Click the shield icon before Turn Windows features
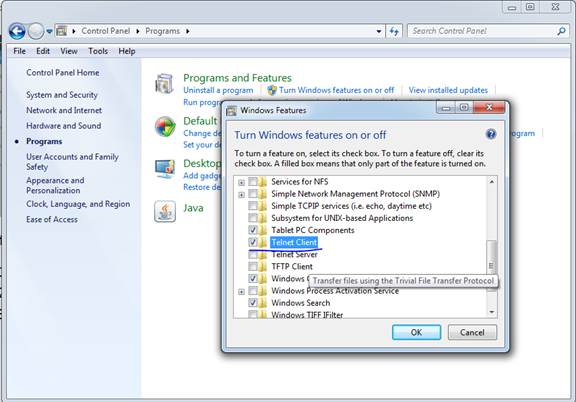576x402 pixels. pos(272,90)
